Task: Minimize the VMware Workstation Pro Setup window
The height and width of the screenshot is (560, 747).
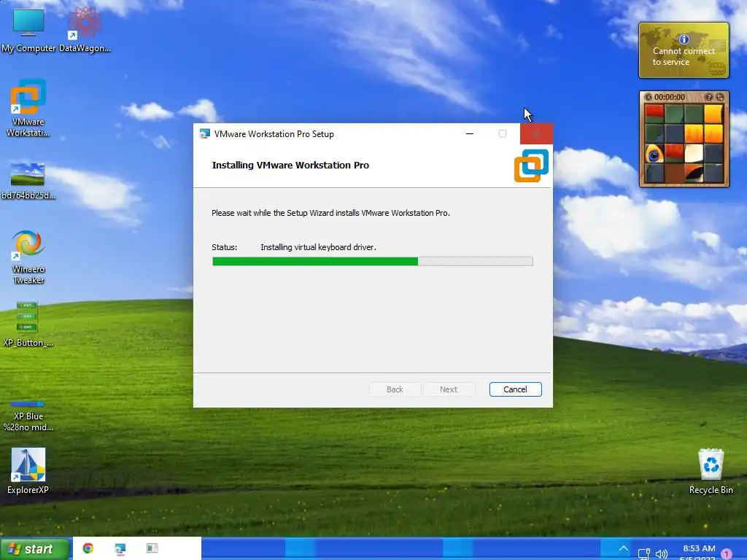Action: [x=470, y=134]
